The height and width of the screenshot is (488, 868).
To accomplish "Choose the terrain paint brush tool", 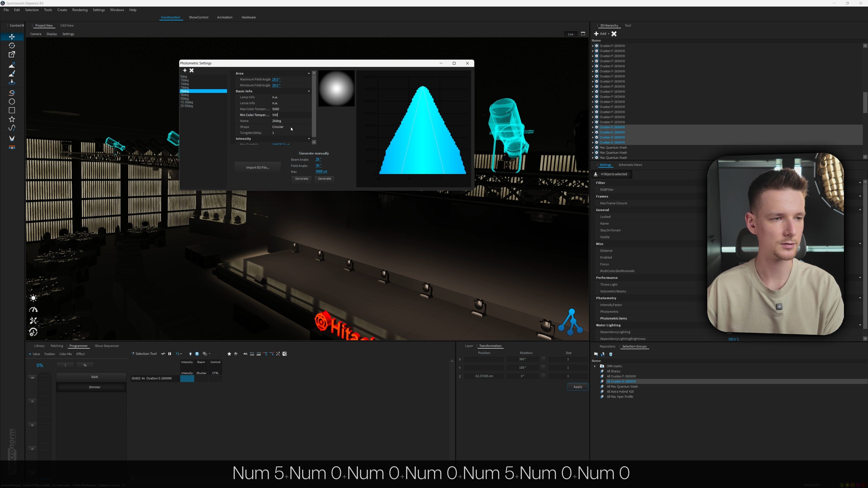I will tap(12, 73).
